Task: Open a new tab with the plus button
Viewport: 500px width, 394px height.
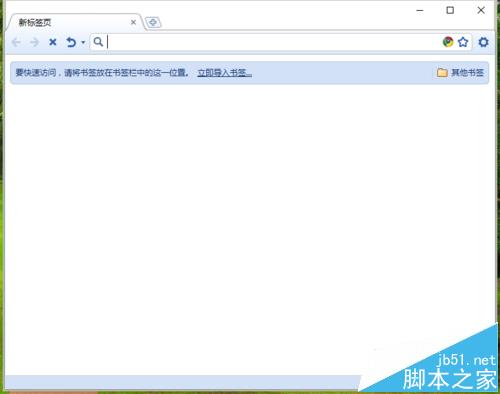Action: pyautogui.click(x=153, y=22)
